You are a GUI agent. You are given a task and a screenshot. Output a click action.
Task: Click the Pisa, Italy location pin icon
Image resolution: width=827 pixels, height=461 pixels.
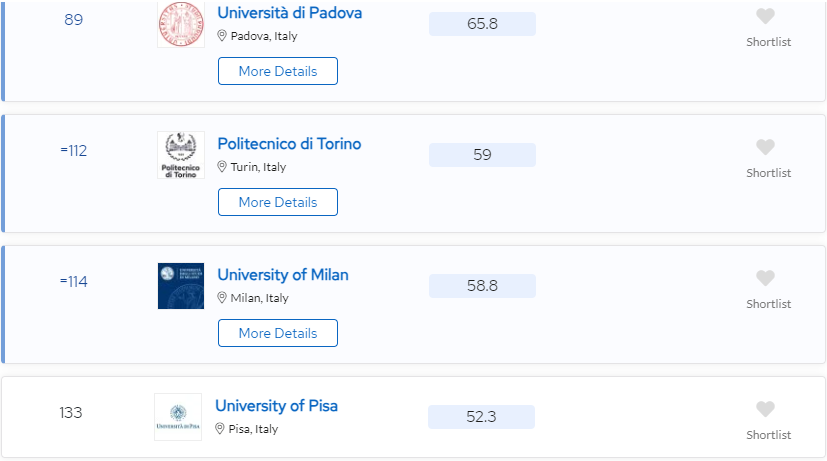tap(220, 428)
